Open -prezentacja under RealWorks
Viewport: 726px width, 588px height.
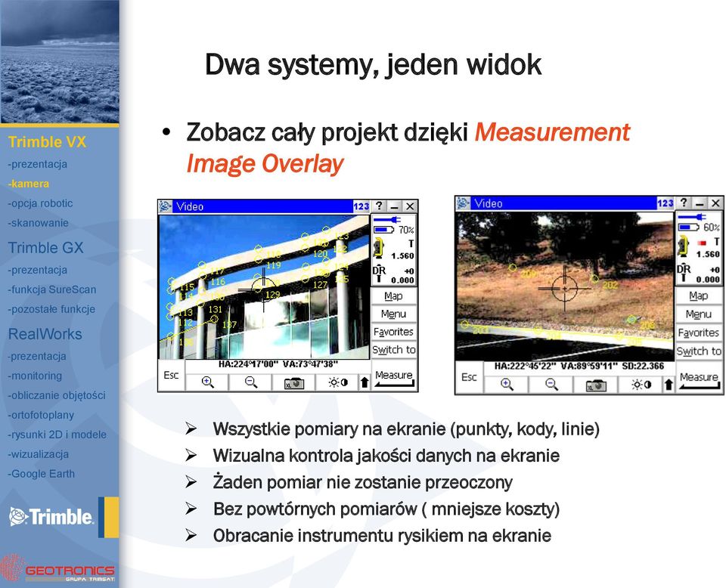click(x=37, y=356)
